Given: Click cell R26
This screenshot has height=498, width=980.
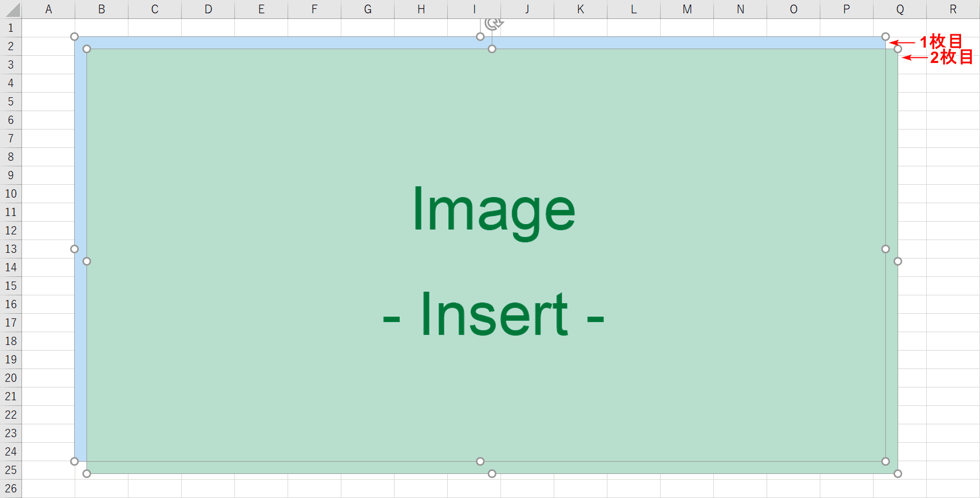Looking at the screenshot, I should 953,488.
